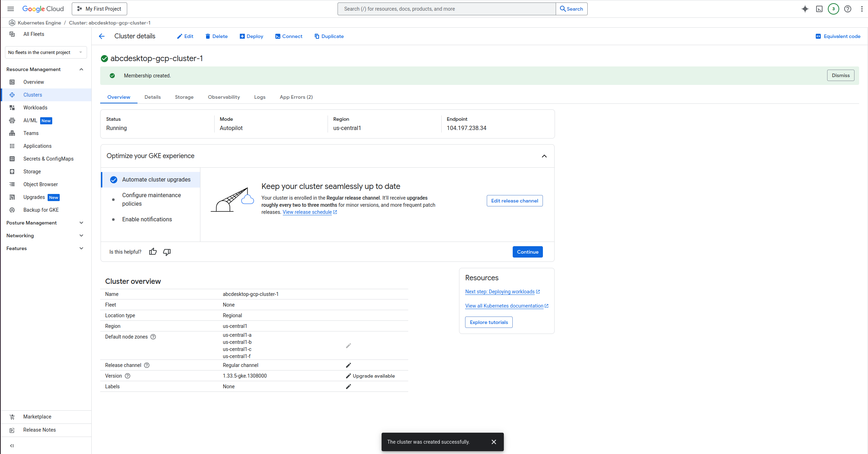Open Equivalent code panel

838,36
